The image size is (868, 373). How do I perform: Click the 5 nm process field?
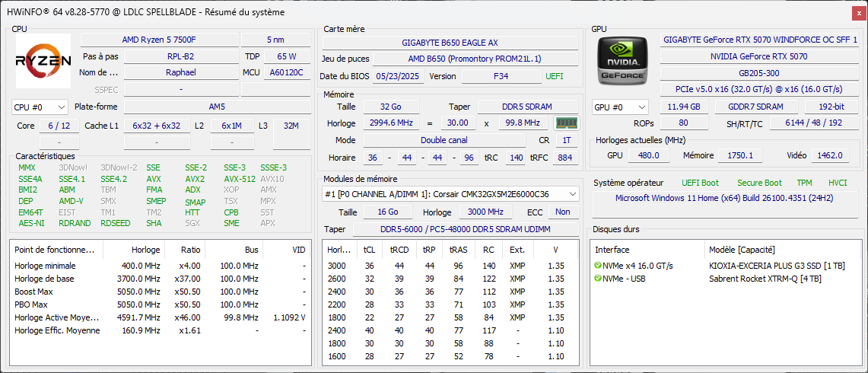tap(275, 40)
